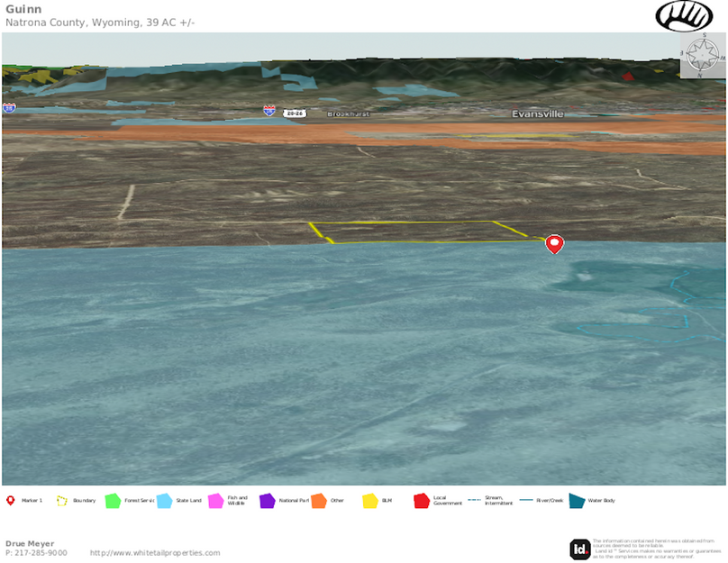The height and width of the screenshot is (563, 728).
Task: Click the teal Water Body legend swatch
Action: click(x=576, y=500)
